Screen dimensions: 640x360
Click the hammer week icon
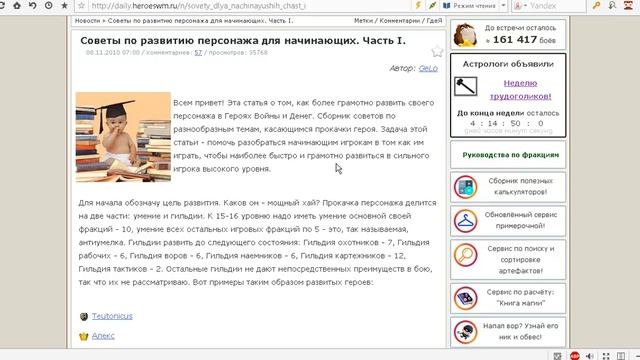coord(465,87)
